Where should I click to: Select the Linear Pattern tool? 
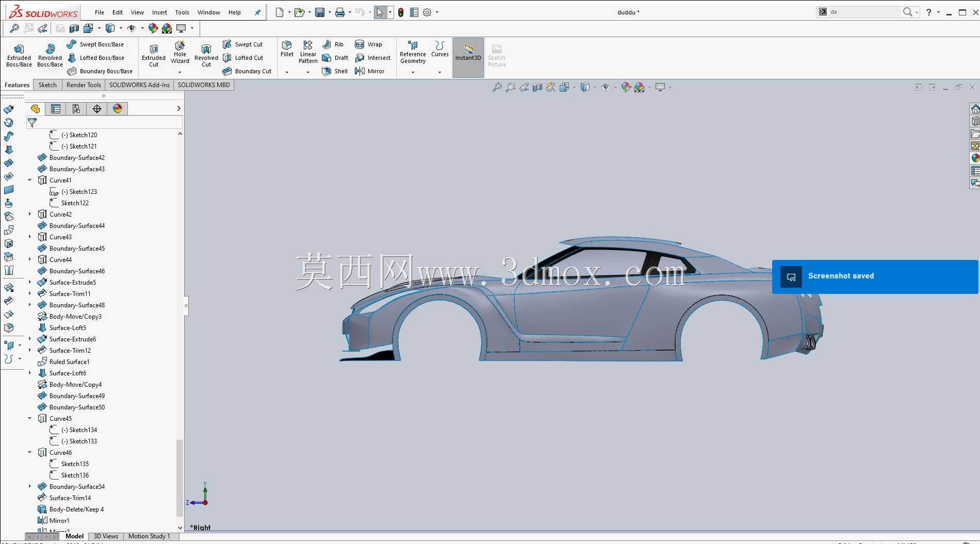click(x=308, y=52)
